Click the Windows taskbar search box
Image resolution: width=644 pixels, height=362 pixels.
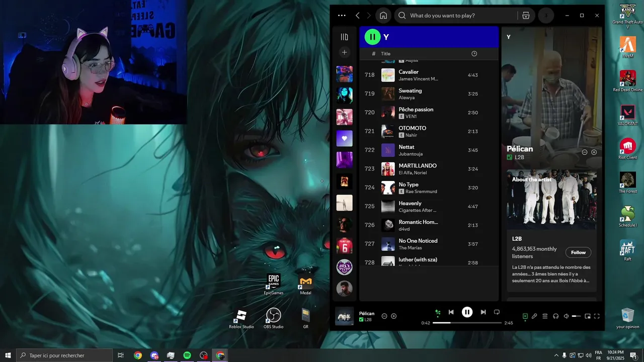[64, 355]
